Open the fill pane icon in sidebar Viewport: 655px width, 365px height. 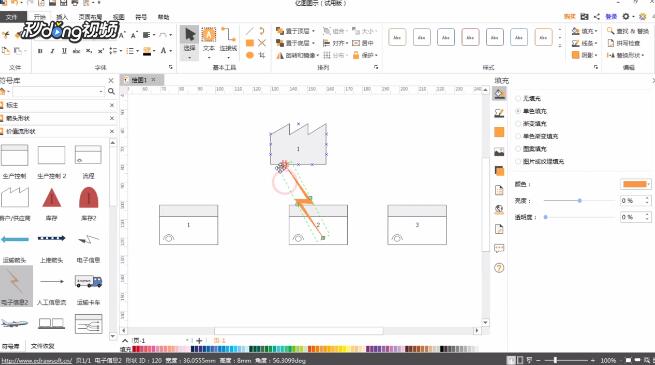[499, 94]
